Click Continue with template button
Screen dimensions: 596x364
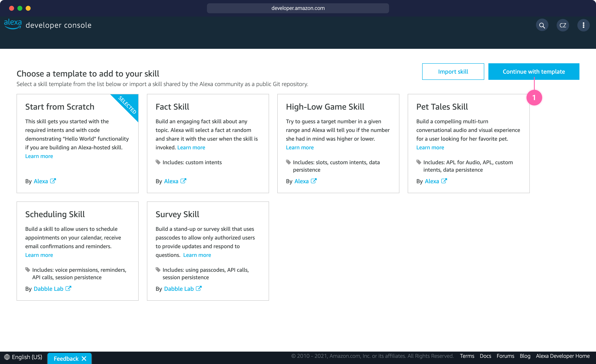534,72
